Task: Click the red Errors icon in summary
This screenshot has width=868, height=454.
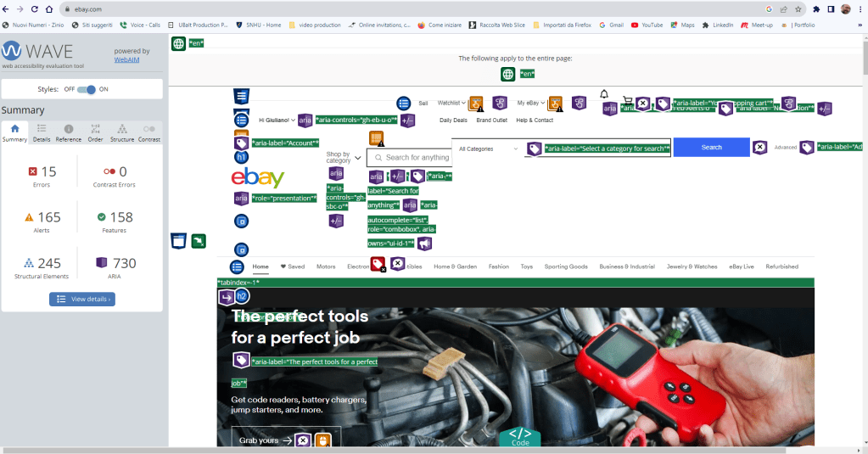Action: tap(33, 171)
